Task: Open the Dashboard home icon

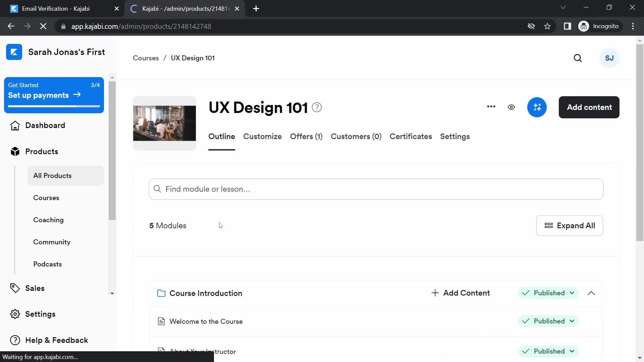Action: [15, 125]
